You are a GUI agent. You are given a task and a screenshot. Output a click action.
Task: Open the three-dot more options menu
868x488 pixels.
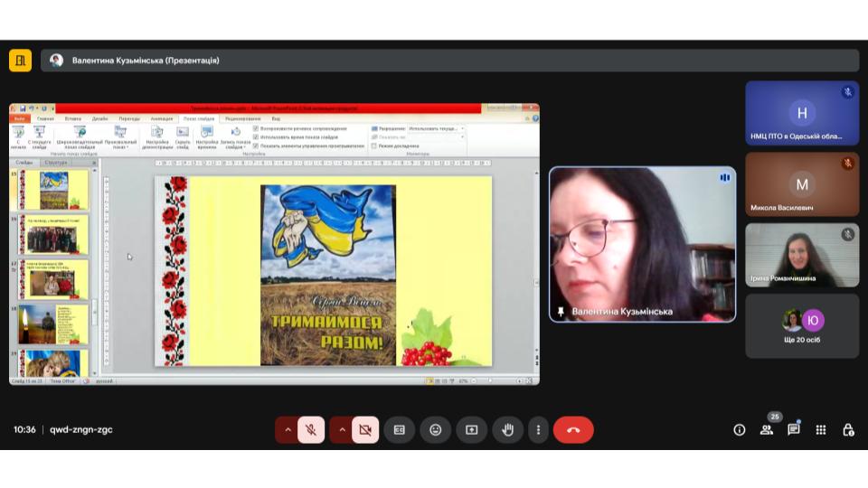pyautogui.click(x=538, y=430)
